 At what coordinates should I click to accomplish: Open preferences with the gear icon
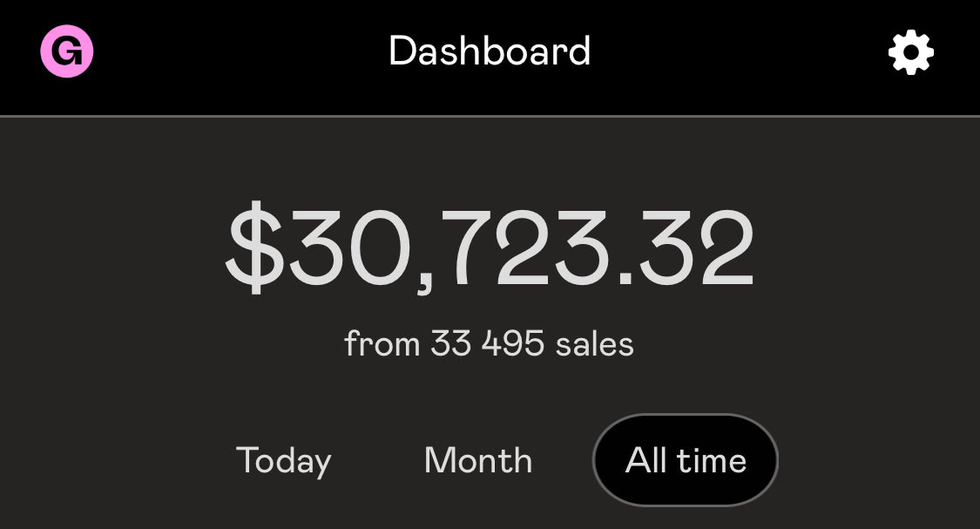pyautogui.click(x=910, y=52)
